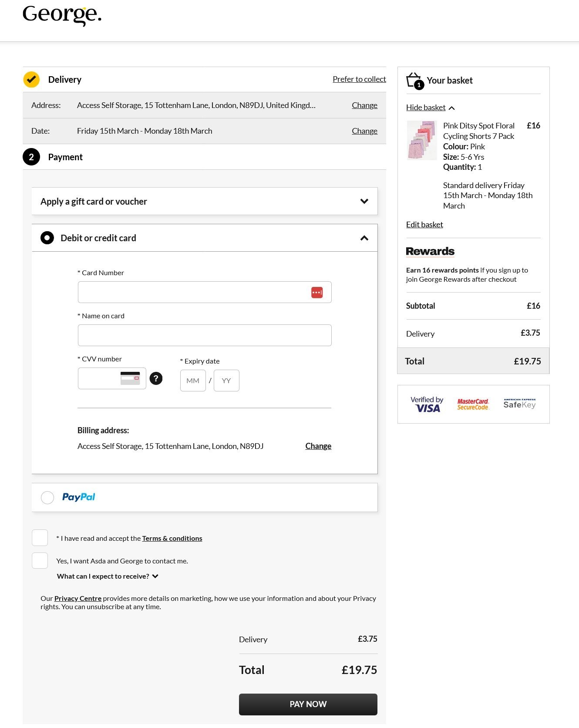Focus the Card Number input field
Image resolution: width=579 pixels, height=728 pixels.
[x=205, y=292]
